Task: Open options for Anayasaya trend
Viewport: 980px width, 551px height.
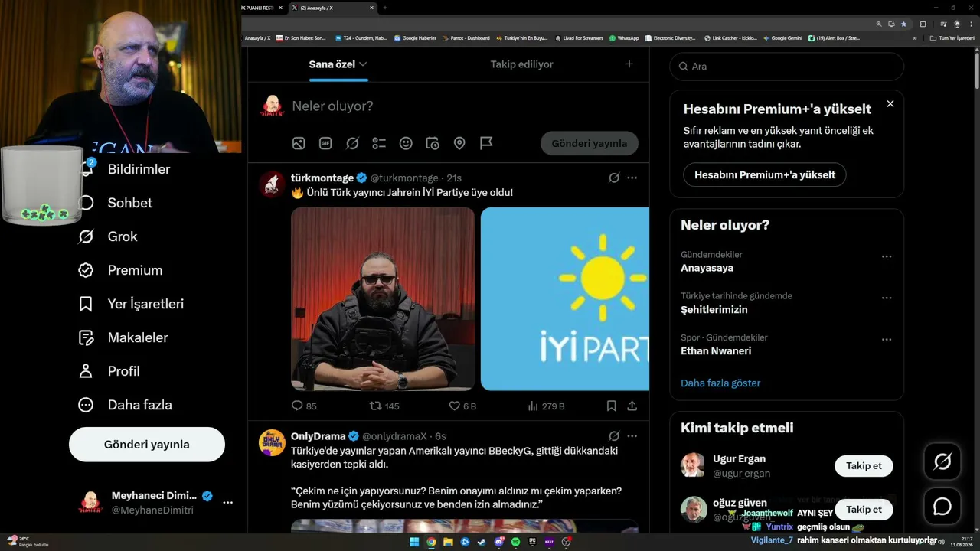Action: pyautogui.click(x=887, y=257)
